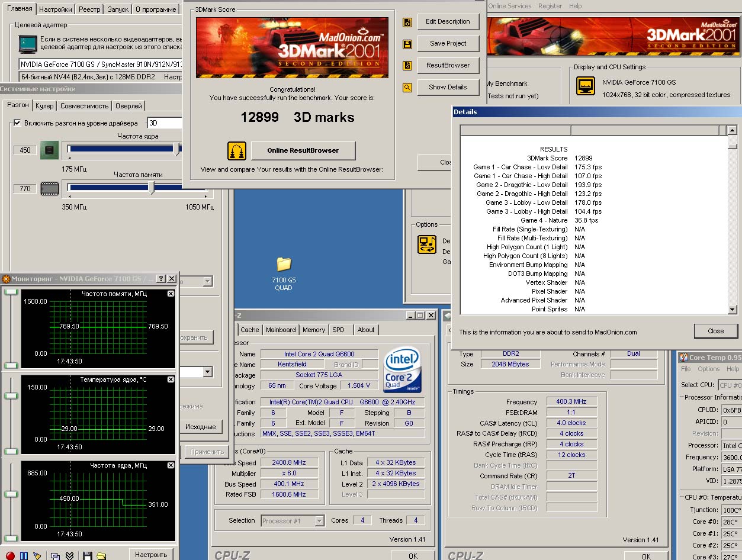Click the core clock value field showing 450
This screenshot has height=560, width=742.
(x=25, y=150)
